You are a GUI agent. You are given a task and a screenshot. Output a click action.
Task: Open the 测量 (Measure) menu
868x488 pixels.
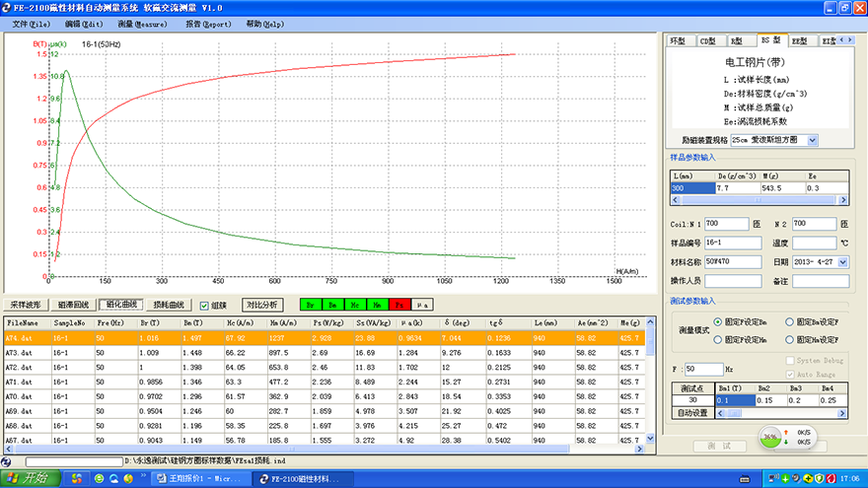tap(142, 24)
